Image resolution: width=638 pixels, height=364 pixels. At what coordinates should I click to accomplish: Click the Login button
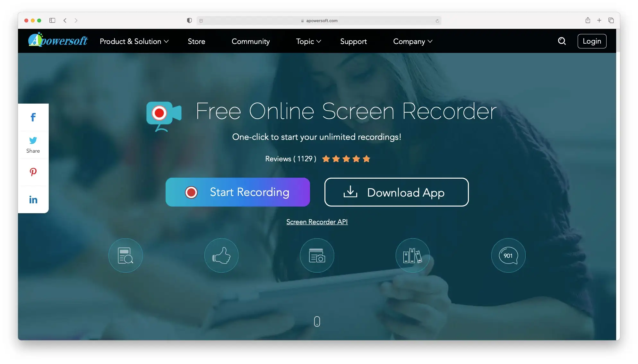591,41
